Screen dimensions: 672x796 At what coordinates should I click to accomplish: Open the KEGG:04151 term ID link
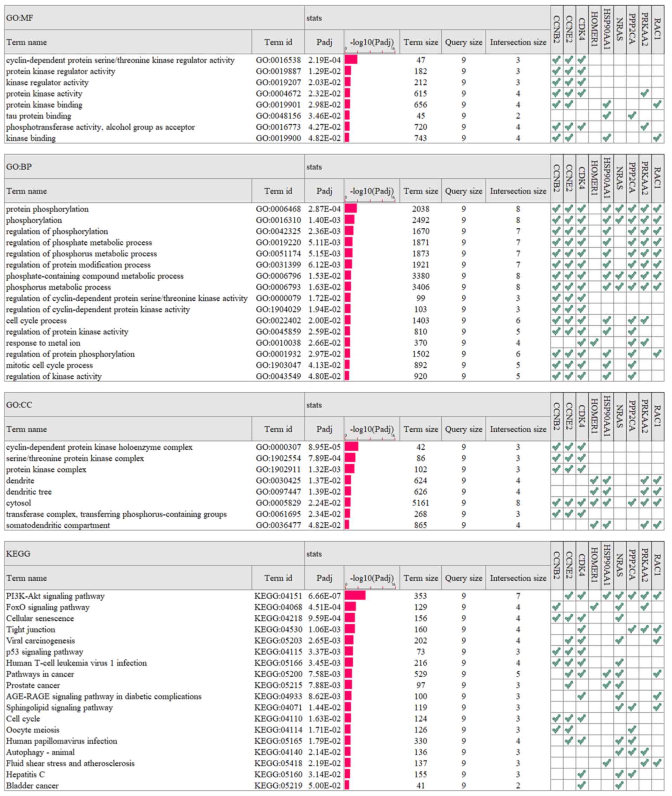pyautogui.click(x=278, y=596)
